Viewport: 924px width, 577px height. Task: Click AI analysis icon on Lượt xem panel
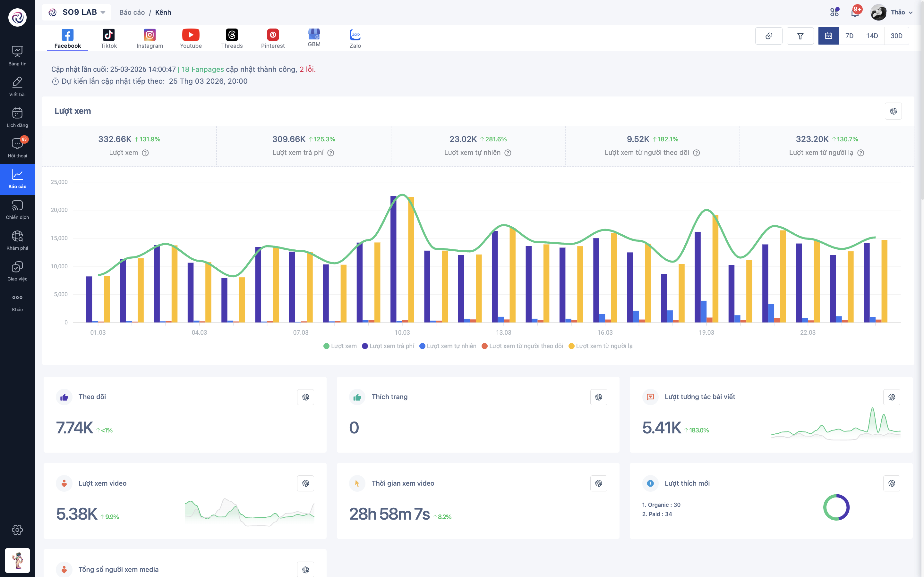[893, 111]
